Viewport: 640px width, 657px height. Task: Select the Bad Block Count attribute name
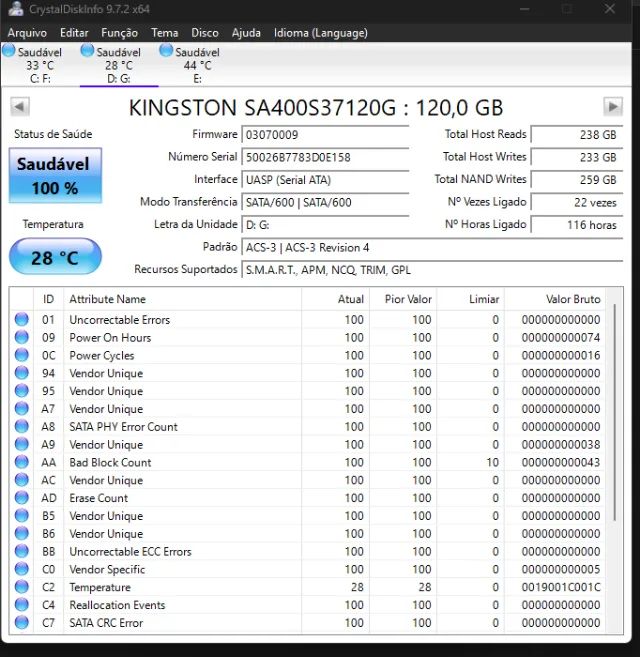(110, 463)
